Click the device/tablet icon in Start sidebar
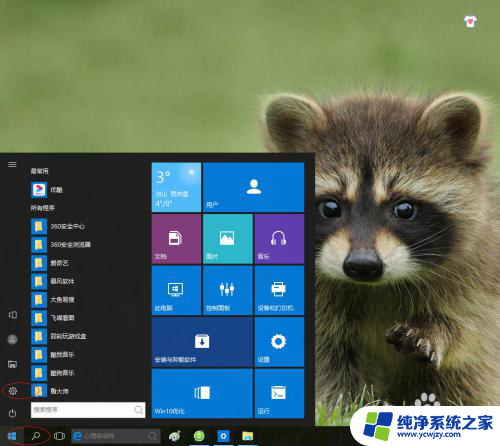This screenshot has width=500, height=446. 13,315
